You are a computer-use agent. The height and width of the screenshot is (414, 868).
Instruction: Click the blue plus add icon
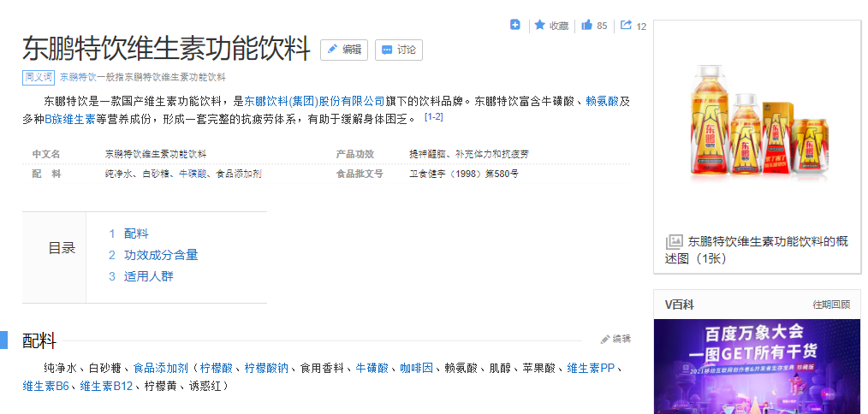tap(514, 25)
